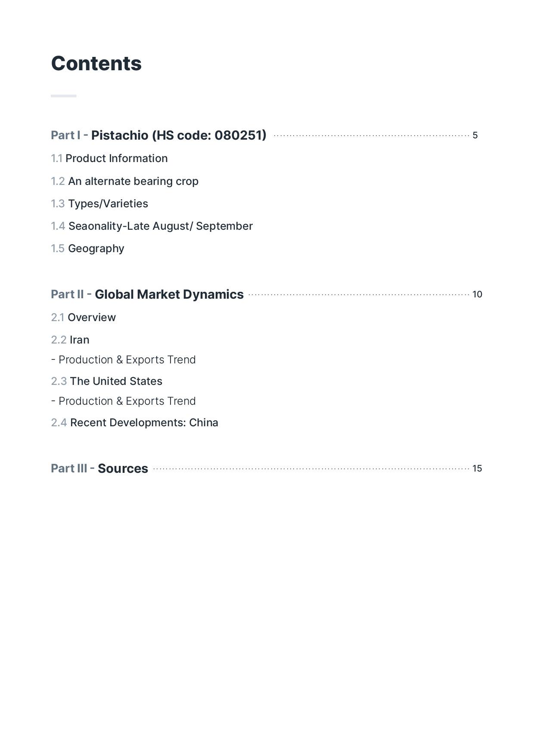Screen dimensions: 534x756
Task: Open the 2.2 Iran section
Action: pos(70,340)
